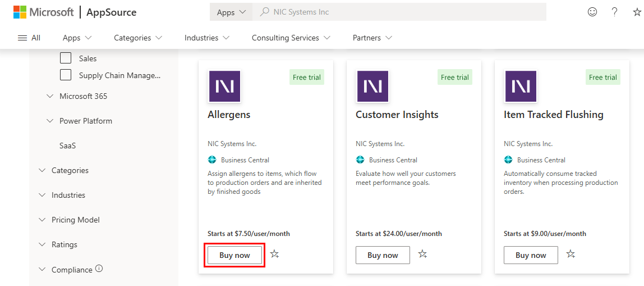Click Buy now for Allergens
Image resolution: width=644 pixels, height=286 pixels.
(234, 255)
